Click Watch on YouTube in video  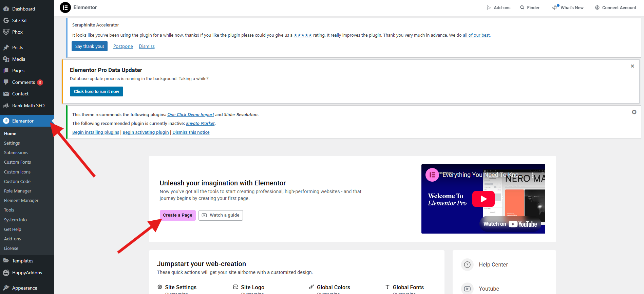[510, 224]
